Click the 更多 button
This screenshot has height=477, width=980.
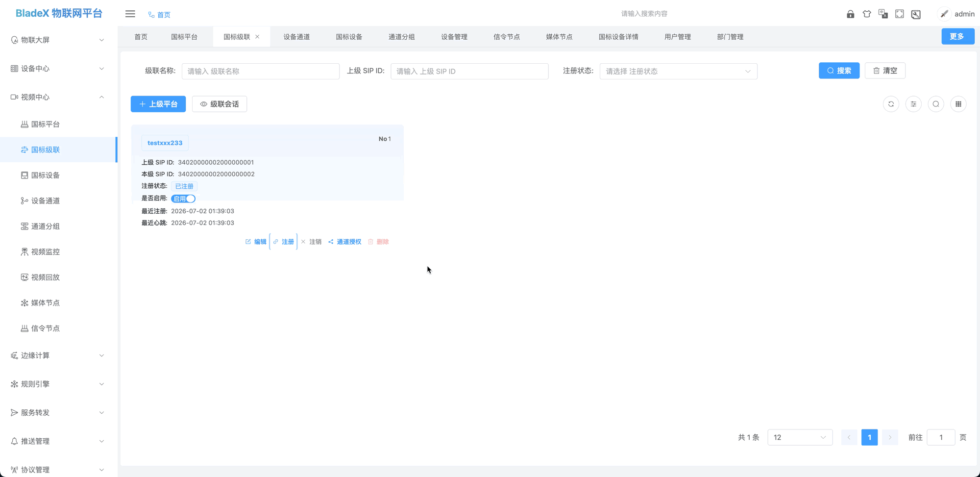(957, 36)
